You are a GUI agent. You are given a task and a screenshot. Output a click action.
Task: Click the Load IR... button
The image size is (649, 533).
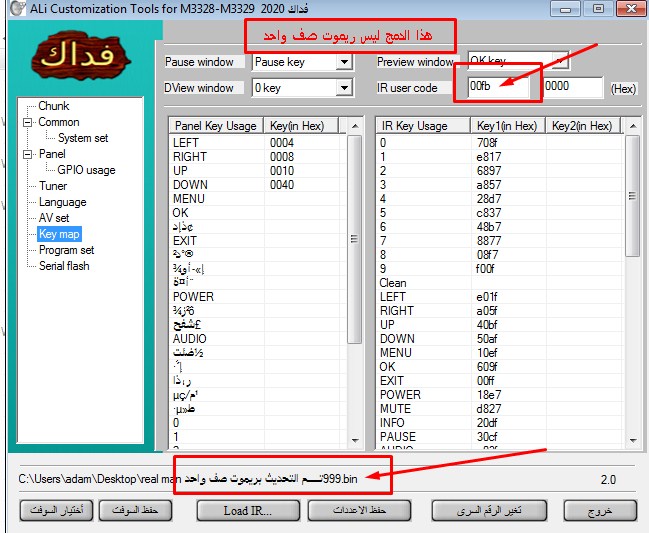point(248,511)
